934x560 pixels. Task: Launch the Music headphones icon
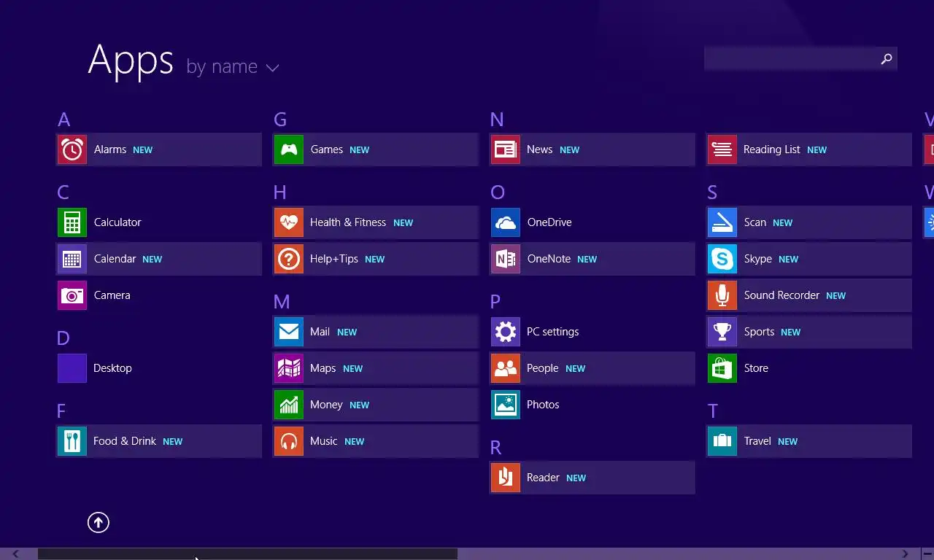click(289, 441)
